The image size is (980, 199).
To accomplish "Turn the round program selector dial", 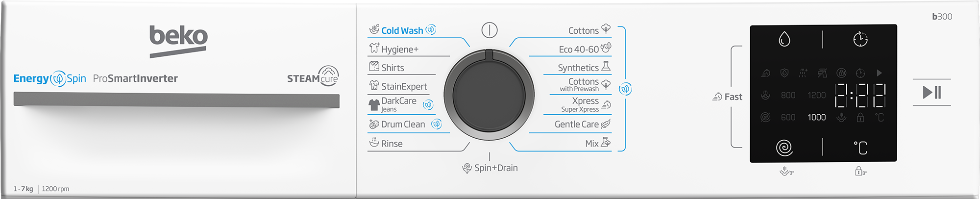I will (x=489, y=95).
